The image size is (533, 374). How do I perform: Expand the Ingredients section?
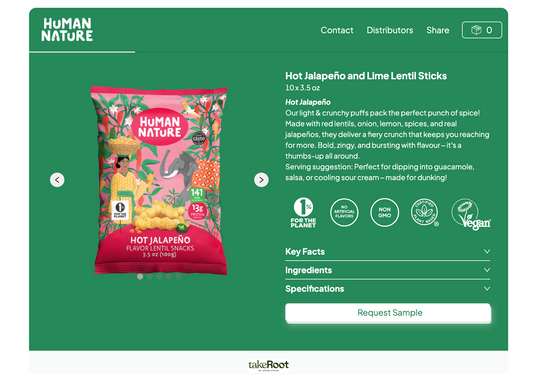[388, 270]
